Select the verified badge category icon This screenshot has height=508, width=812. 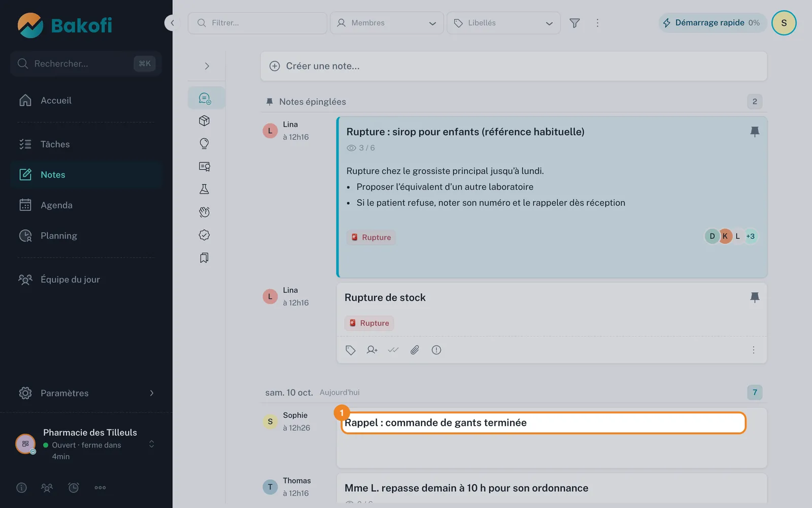[205, 235]
